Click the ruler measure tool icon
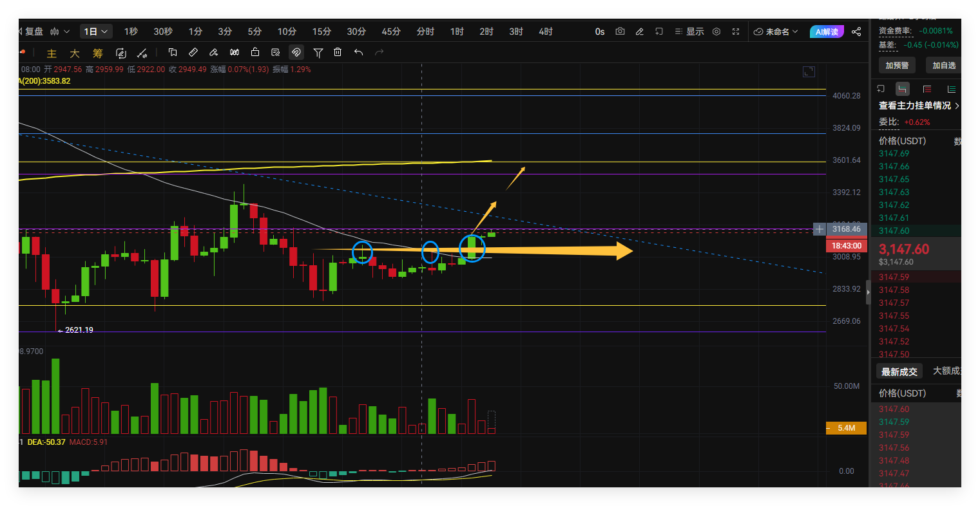Screen dimensions: 980x506 click(193, 52)
